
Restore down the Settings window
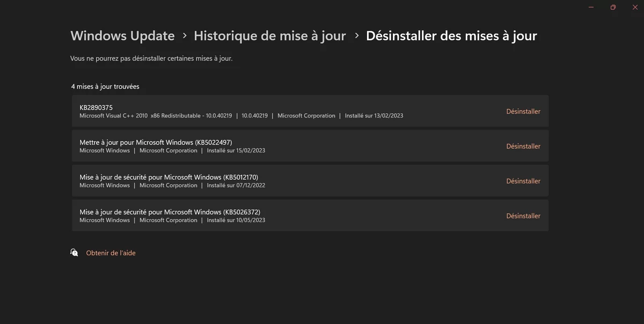613,8
